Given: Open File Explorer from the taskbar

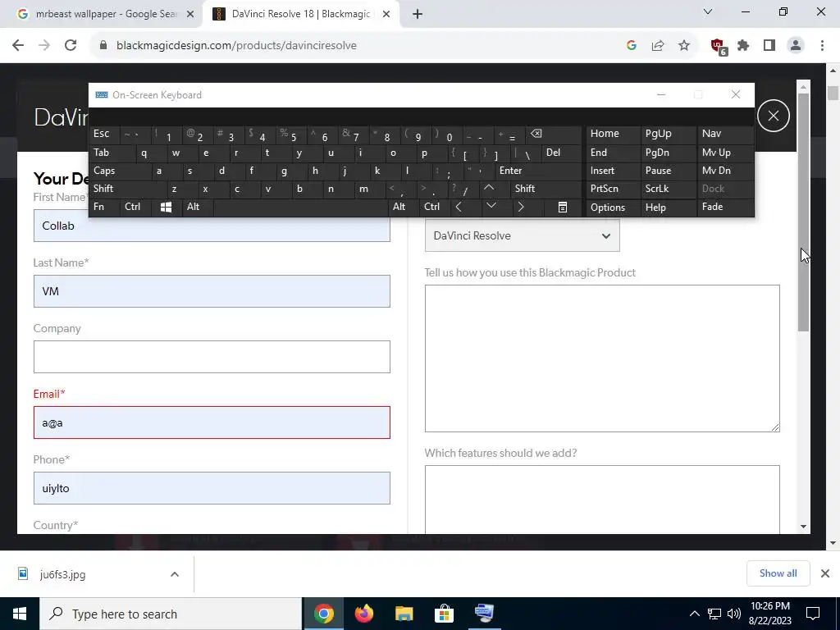Looking at the screenshot, I should point(404,614).
